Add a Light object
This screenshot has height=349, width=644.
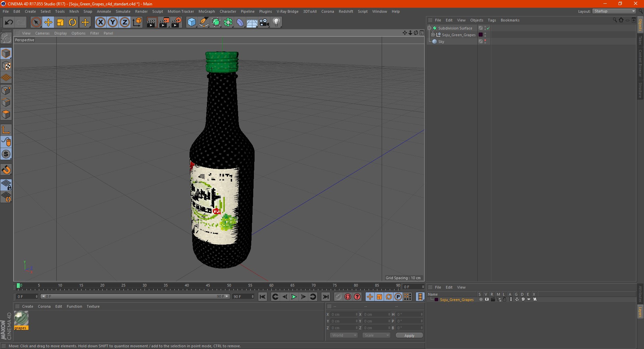(x=276, y=22)
